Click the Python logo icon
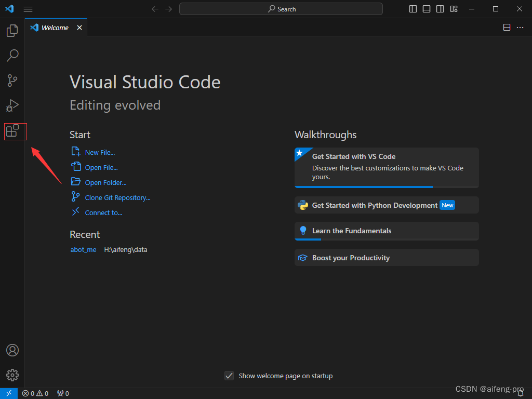Viewport: 532px width, 399px height. [303, 205]
